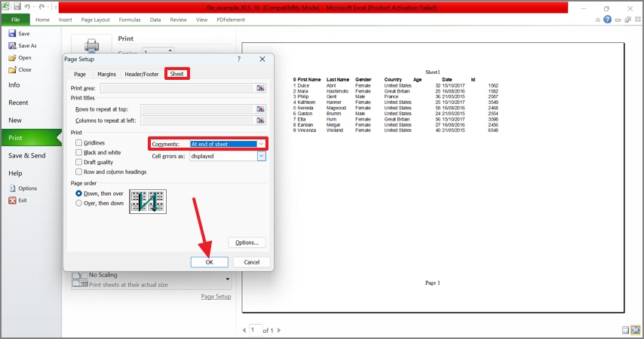This screenshot has width=644, height=339.
Task: Open Excel Options from sidebar
Action: point(23,188)
